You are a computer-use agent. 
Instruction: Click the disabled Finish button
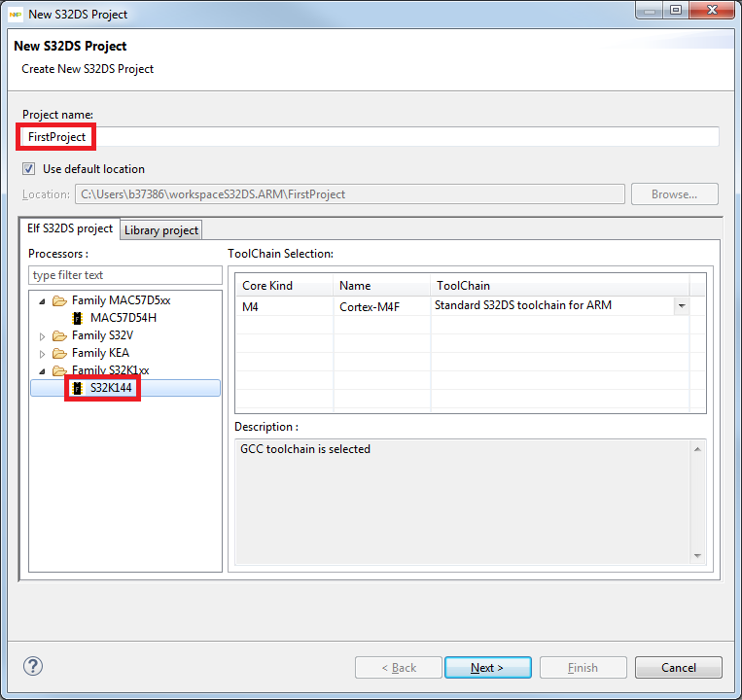(583, 667)
